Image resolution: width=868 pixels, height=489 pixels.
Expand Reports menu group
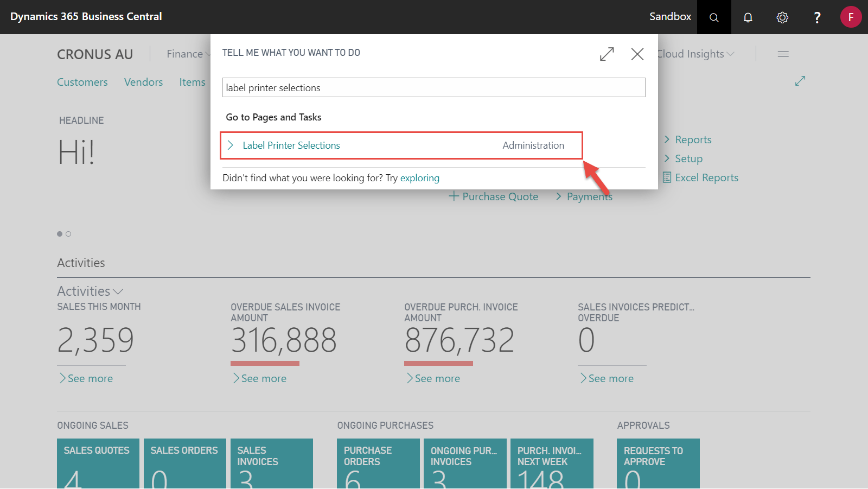pos(688,139)
